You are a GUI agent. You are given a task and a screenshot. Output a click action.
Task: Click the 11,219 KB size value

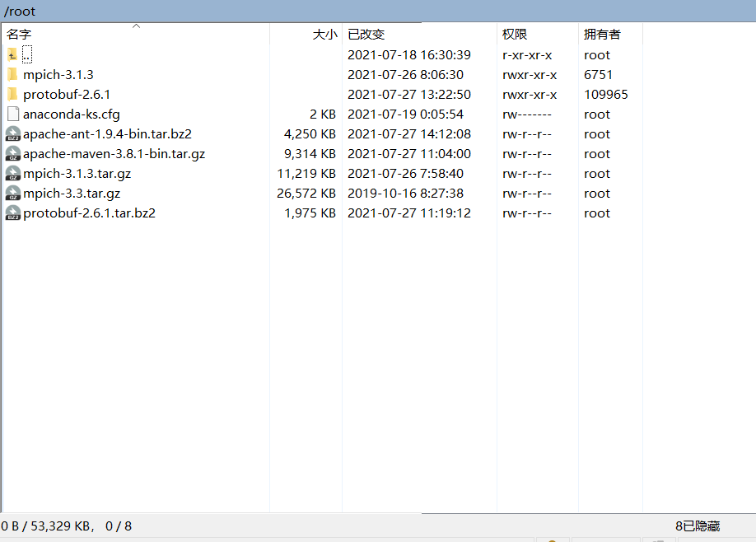click(306, 174)
